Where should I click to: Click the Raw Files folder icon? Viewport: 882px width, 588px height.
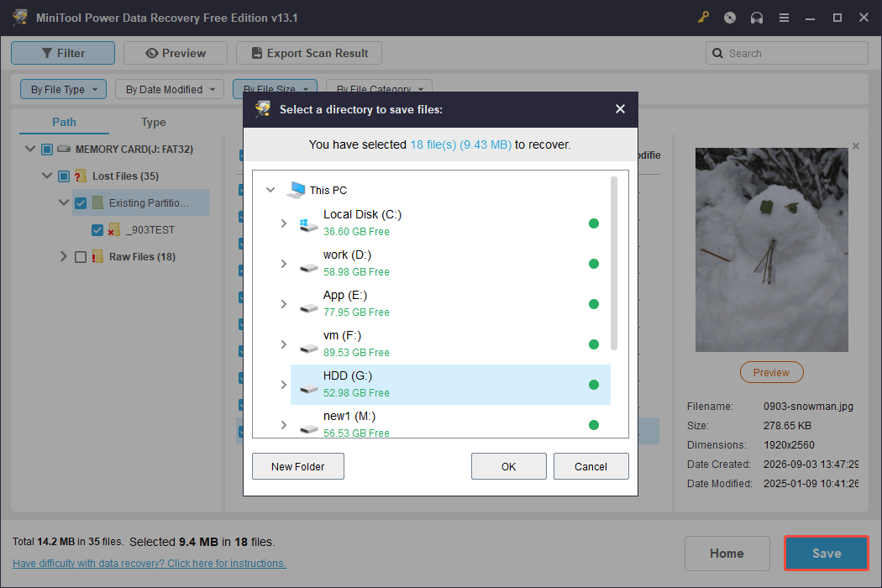(97, 256)
